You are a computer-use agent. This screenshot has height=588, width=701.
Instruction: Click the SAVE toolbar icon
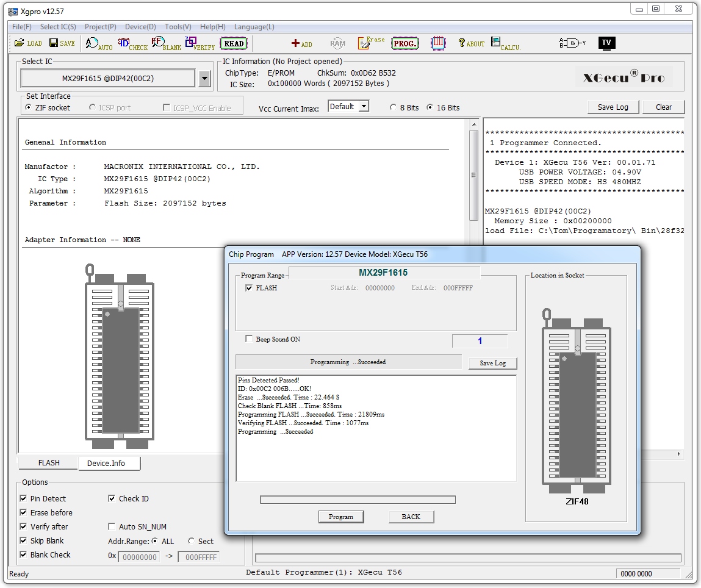(x=62, y=43)
